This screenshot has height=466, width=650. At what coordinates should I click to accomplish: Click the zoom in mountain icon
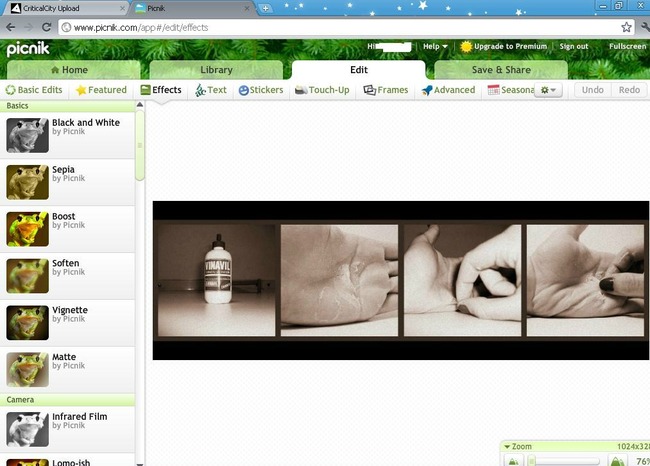[617, 461]
